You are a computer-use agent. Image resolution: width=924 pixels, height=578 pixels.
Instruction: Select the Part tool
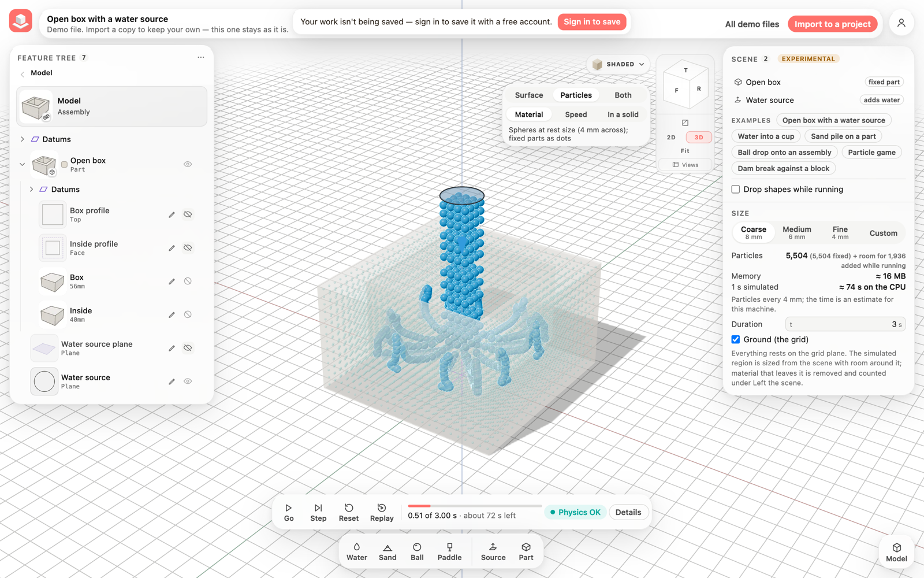point(526,551)
